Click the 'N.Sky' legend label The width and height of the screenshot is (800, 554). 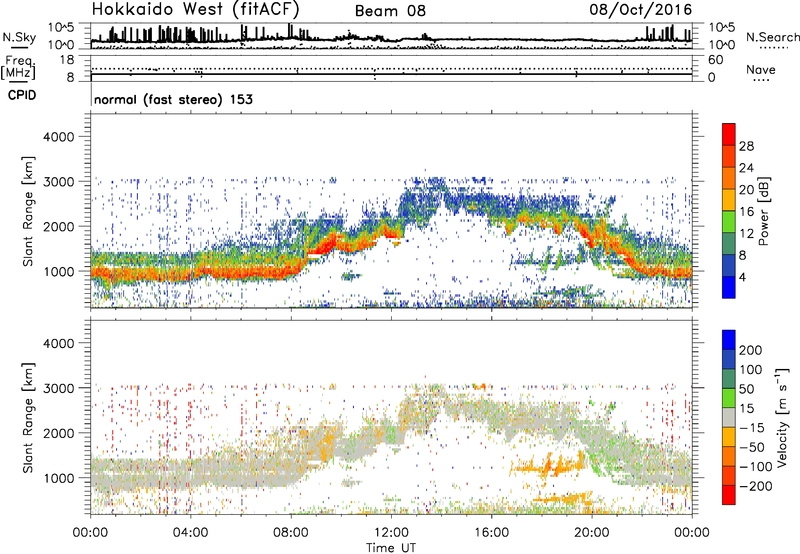coord(19,37)
